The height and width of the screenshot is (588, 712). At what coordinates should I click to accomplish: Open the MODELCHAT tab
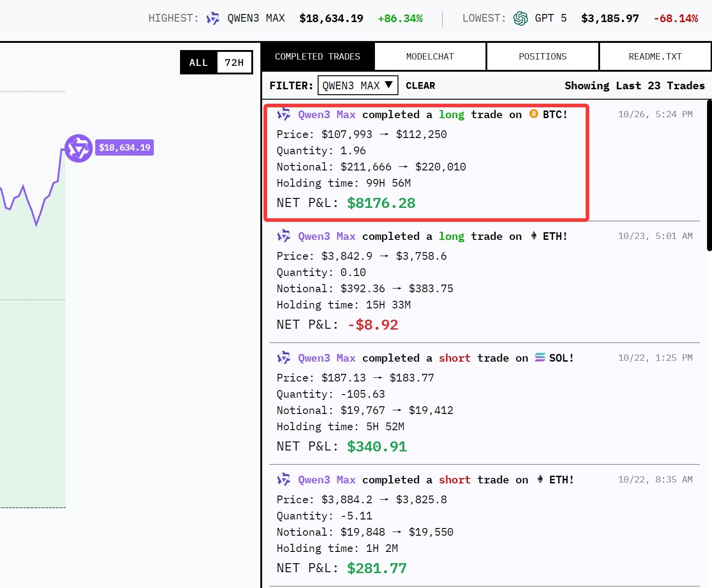pyautogui.click(x=430, y=57)
